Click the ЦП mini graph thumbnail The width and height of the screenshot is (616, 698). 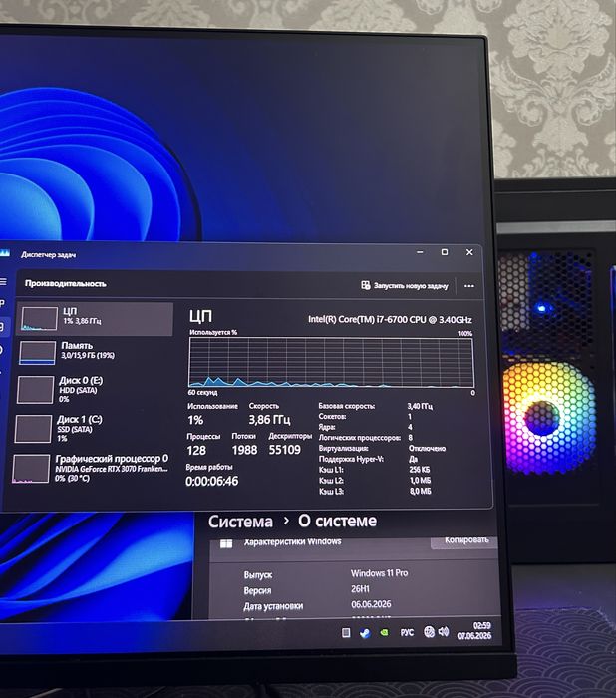click(39, 319)
